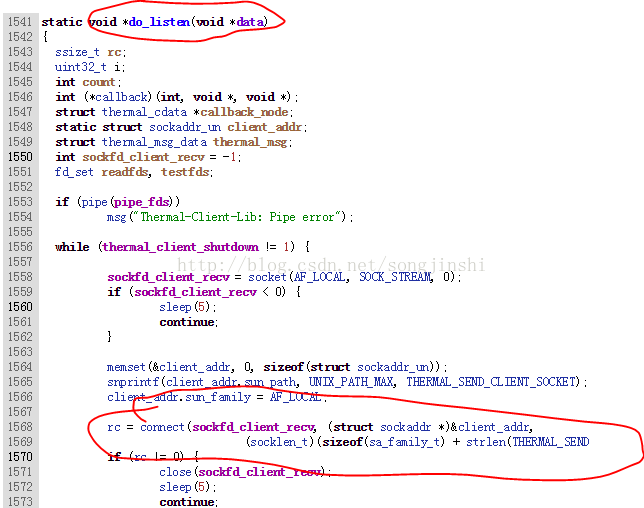Viewport: 644px width, 508px height.
Task: Click 'sleep(5)' on line 1560
Action: point(185,307)
